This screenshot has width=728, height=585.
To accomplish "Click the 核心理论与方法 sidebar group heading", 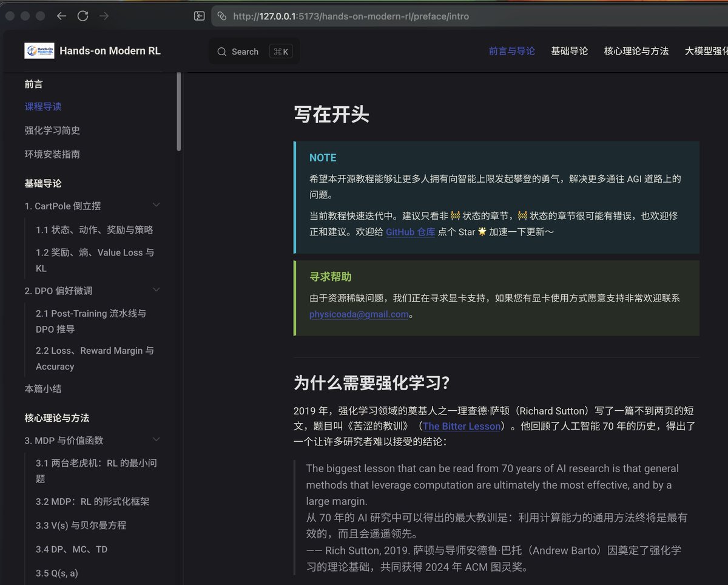I will (57, 418).
